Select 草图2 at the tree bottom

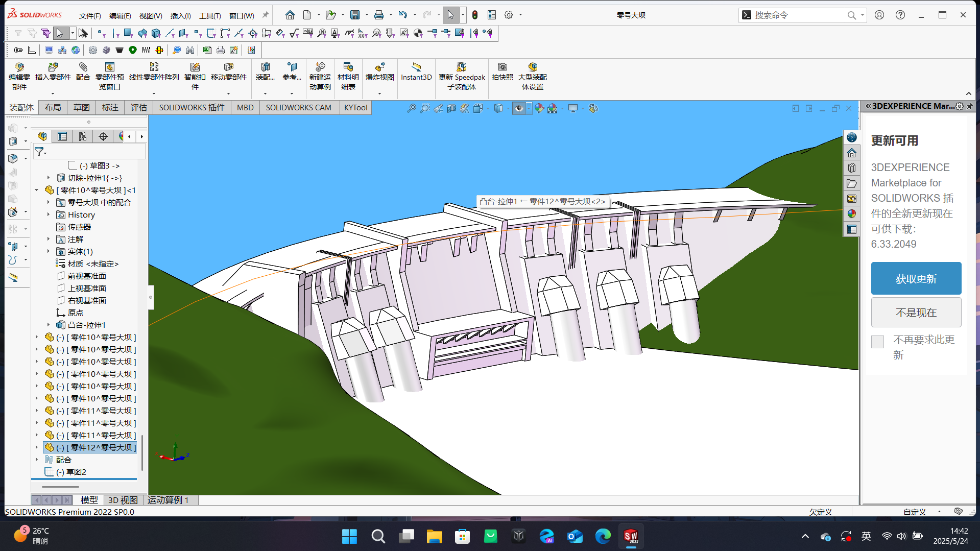(76, 472)
